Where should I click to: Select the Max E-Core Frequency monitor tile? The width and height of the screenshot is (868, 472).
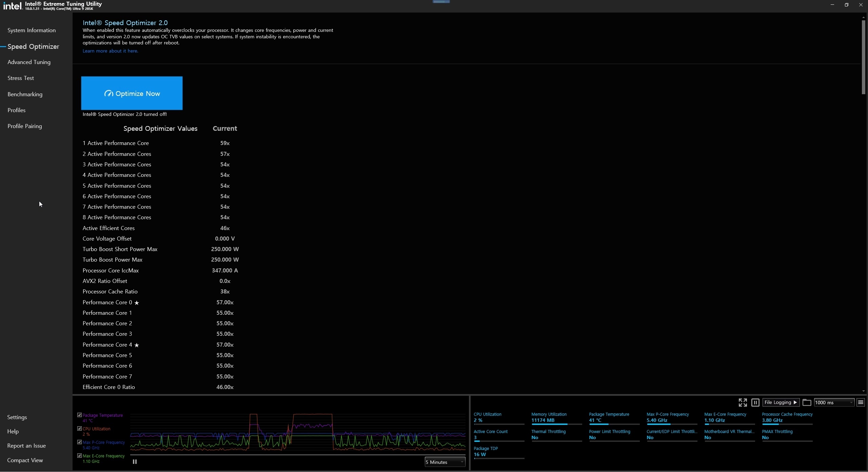pyautogui.click(x=730, y=419)
